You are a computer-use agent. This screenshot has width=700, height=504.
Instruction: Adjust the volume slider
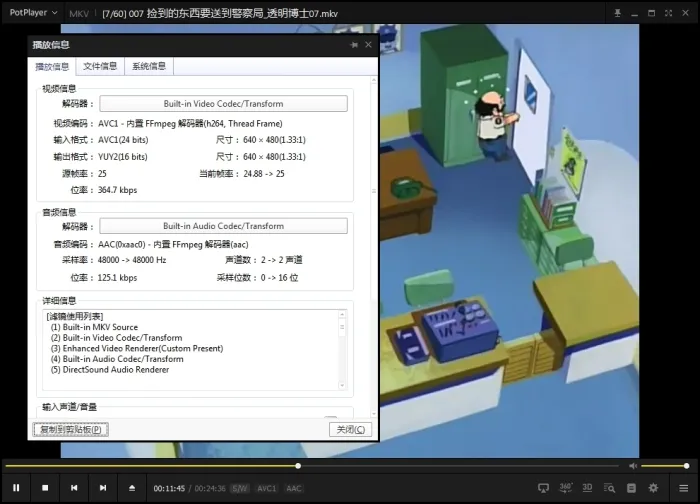(x=665, y=466)
